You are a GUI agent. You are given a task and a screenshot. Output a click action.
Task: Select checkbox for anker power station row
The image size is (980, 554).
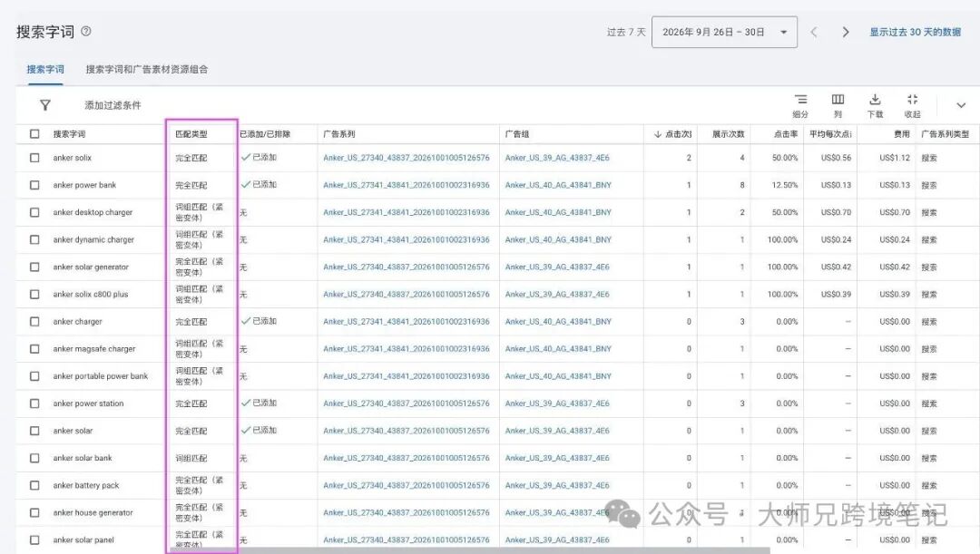pyautogui.click(x=34, y=403)
